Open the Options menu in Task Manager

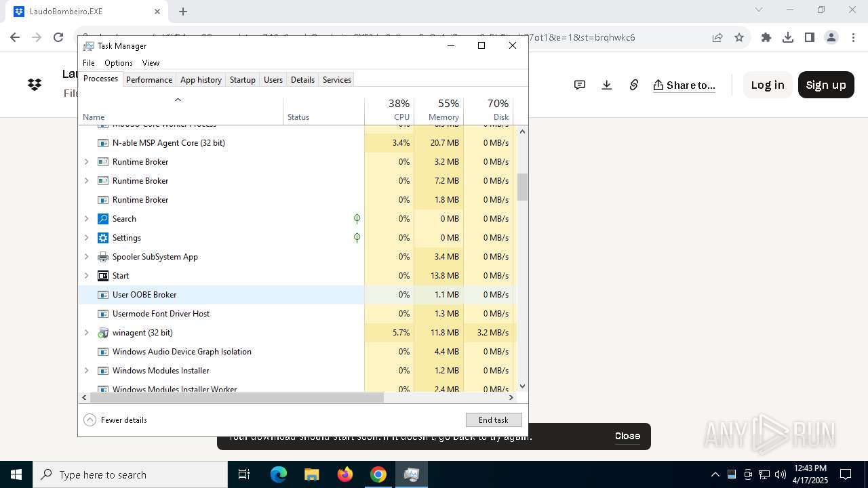coord(119,62)
